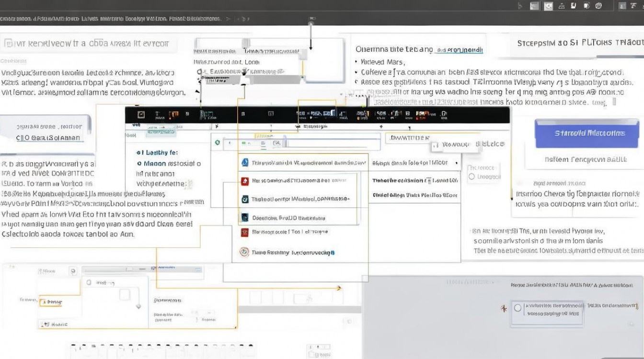The image size is (644, 359).
Task: Click the white shield icon in top bar
Action: (573, 6)
